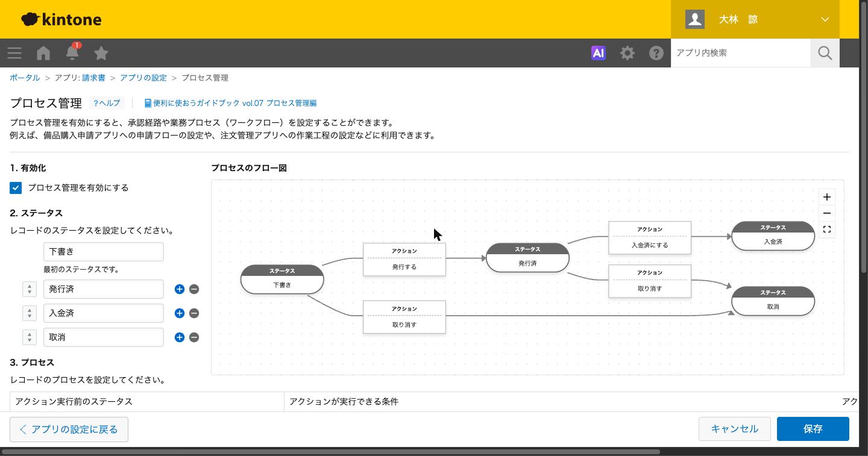Image resolution: width=868 pixels, height=456 pixels.
Task: Click アプリの設定に戻る button
Action: click(69, 429)
